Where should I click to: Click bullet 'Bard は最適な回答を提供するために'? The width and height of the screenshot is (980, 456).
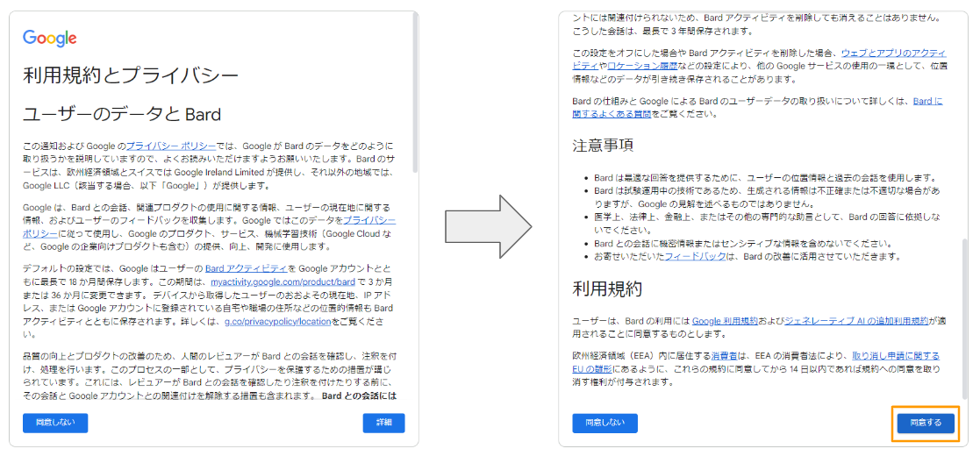(x=764, y=177)
